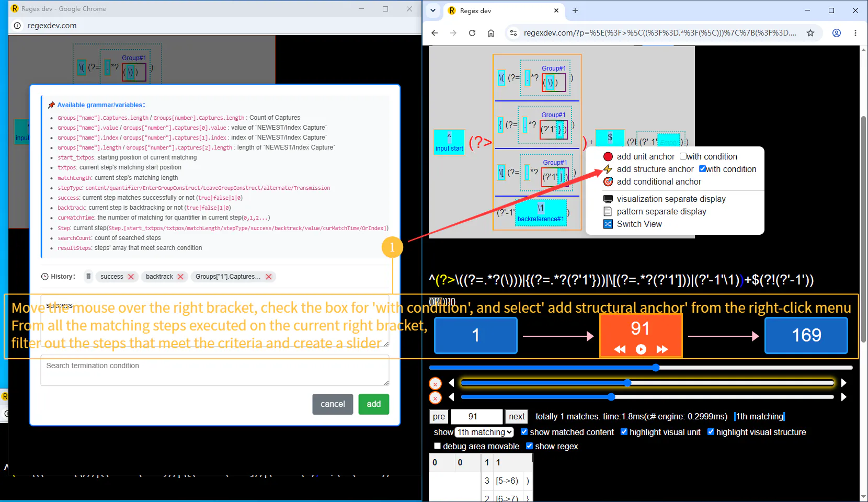Viewport: 868px width, 502px height.
Task: Click the play icon in the orange 91 box
Action: (641, 349)
